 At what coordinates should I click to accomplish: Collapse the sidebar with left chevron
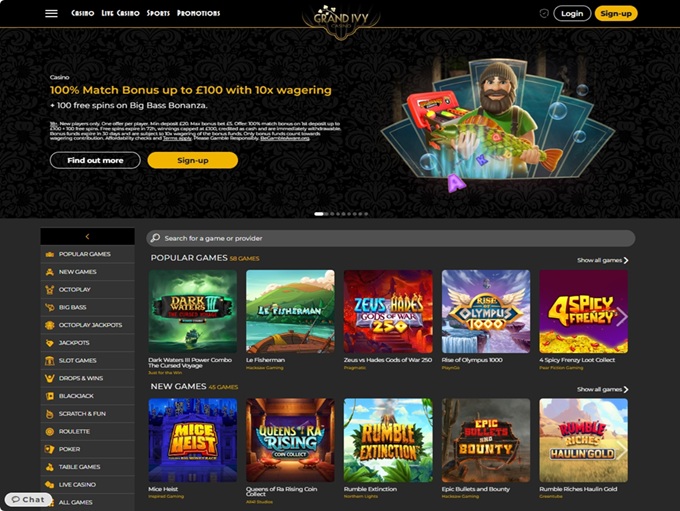tap(88, 236)
